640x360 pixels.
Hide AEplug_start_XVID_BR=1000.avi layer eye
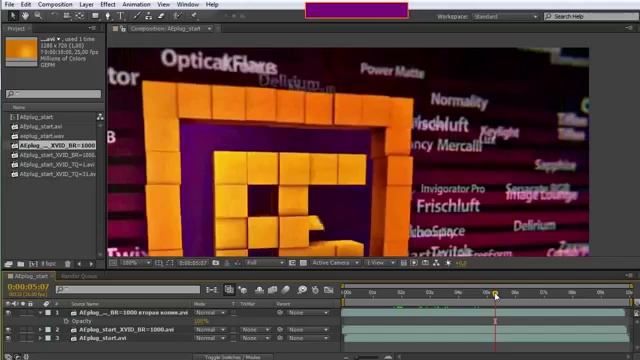pos(8,329)
